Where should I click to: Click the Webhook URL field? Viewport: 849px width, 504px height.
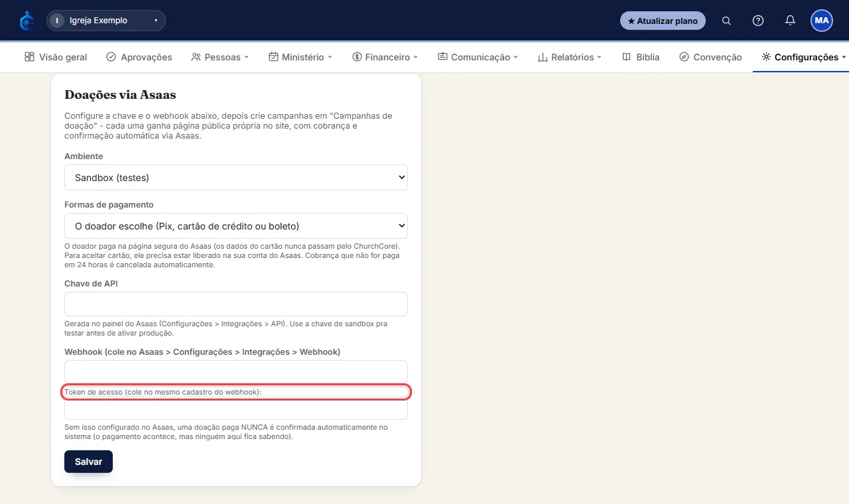(236, 371)
